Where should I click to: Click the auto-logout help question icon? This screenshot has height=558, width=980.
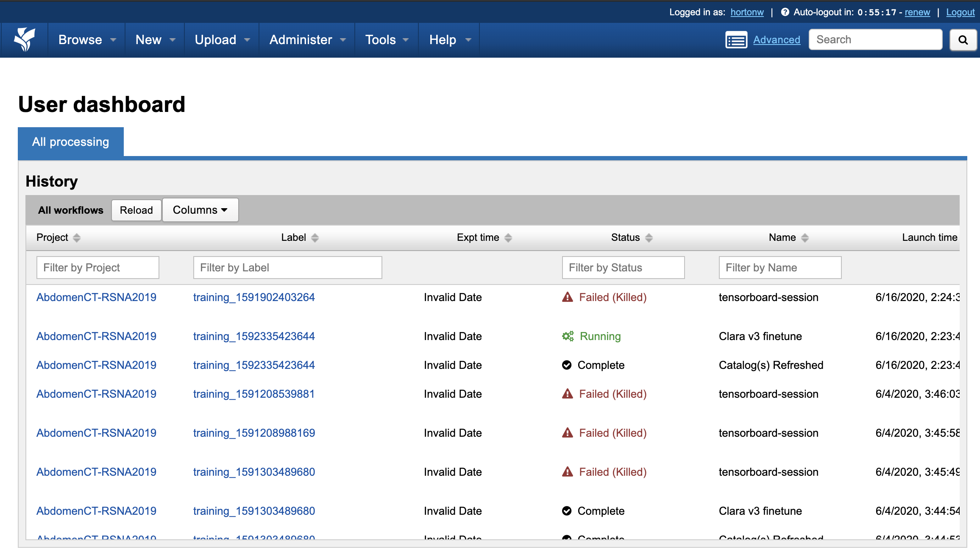click(785, 12)
